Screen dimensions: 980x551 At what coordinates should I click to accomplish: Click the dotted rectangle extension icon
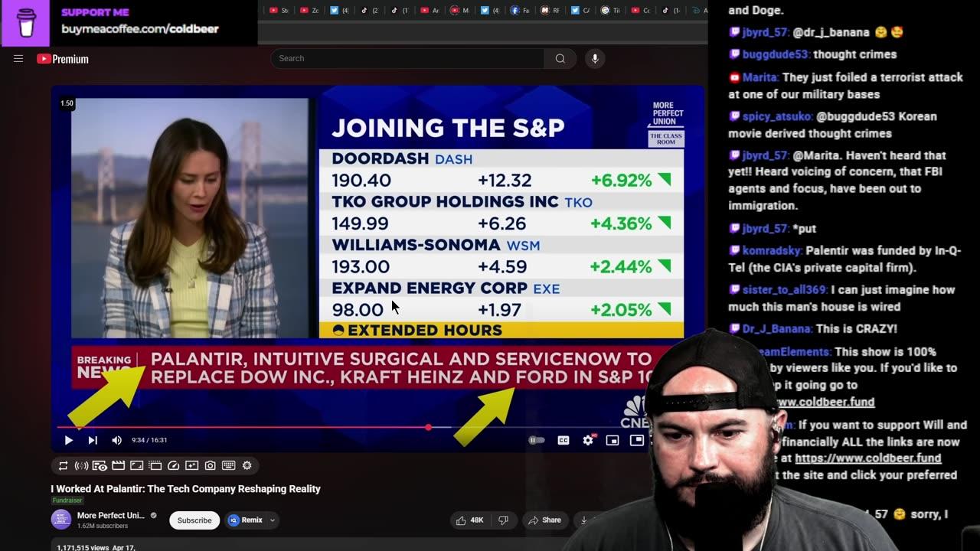click(155, 465)
